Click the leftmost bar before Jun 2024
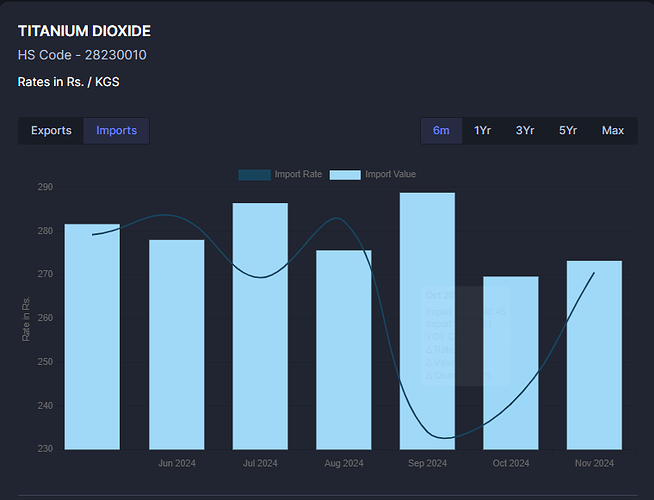Screen dimensions: 654x500 (92, 336)
